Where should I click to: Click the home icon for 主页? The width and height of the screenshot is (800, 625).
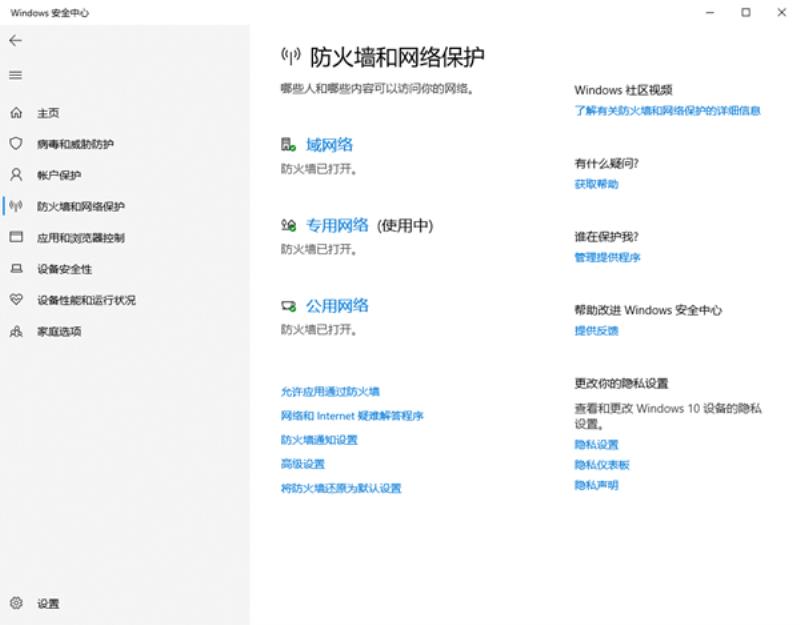16,113
